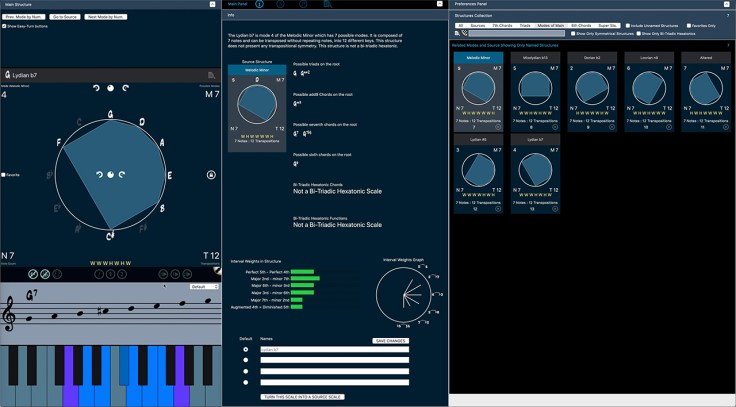Toggle the Show Easy-Turn buttons checkbox
The image size is (736, 407).
[5, 26]
